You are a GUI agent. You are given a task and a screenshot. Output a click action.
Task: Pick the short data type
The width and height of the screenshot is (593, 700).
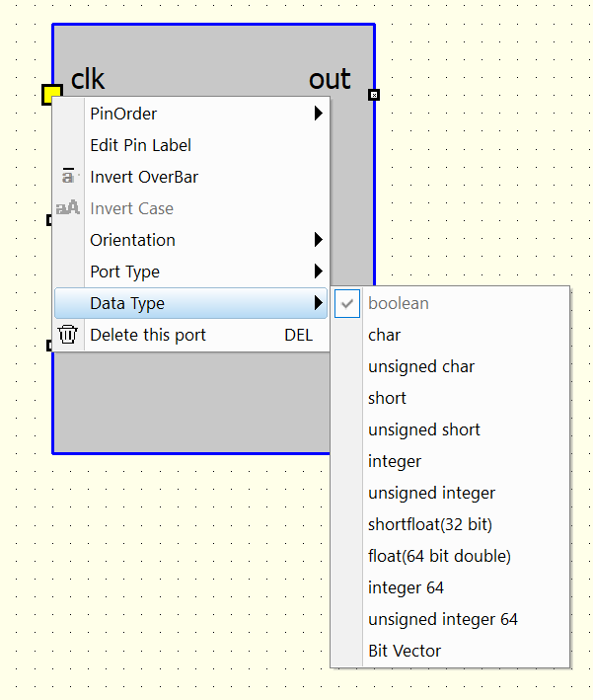388,398
